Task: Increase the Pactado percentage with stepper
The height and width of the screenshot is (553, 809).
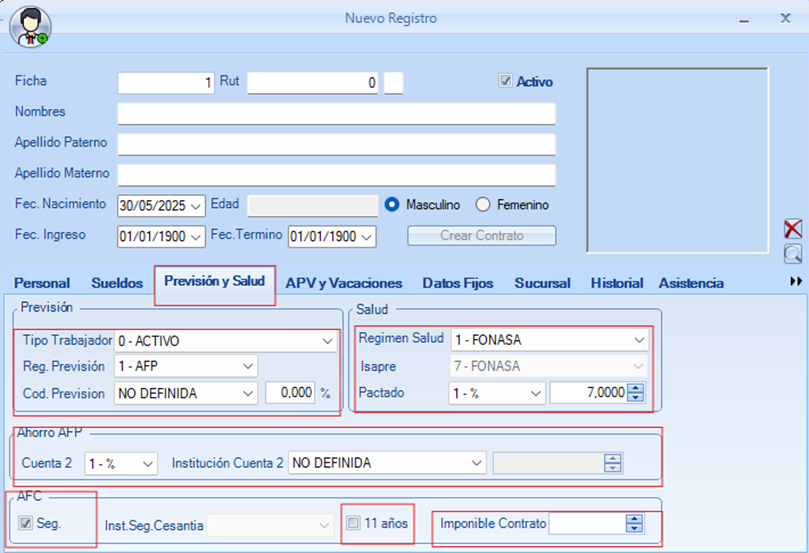Action: (x=635, y=389)
